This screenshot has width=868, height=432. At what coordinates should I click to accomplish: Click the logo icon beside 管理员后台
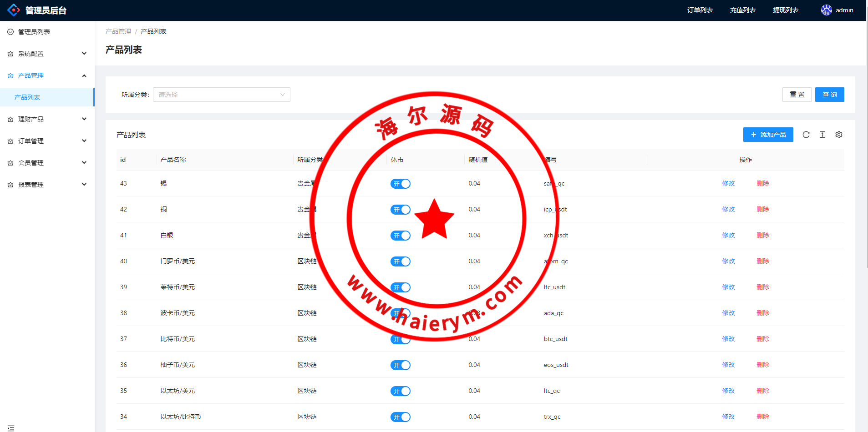click(x=14, y=10)
